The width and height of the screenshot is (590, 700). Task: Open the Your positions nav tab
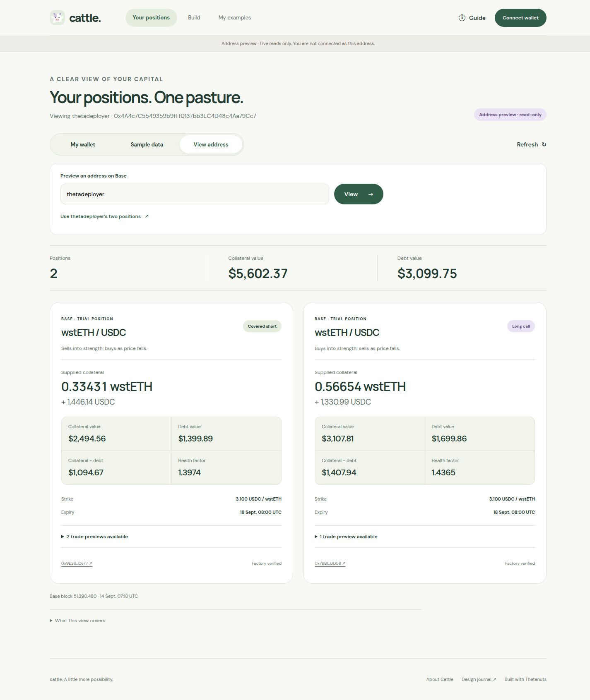[151, 18]
